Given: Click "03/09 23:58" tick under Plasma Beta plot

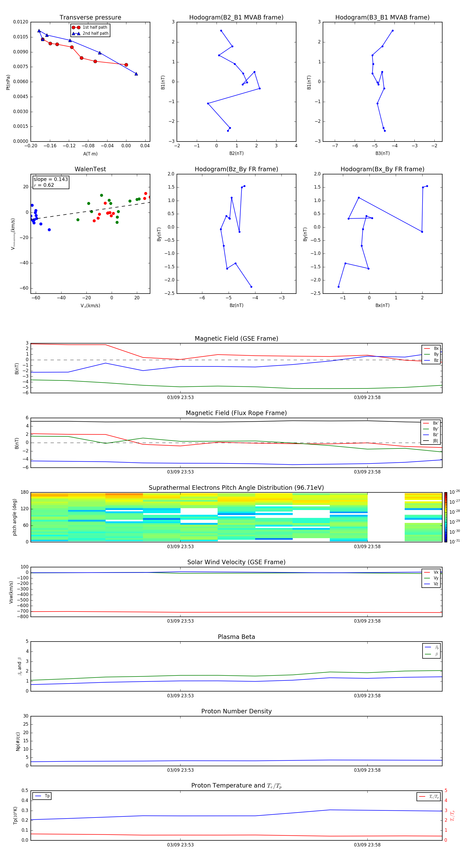Looking at the screenshot, I should tap(367, 696).
